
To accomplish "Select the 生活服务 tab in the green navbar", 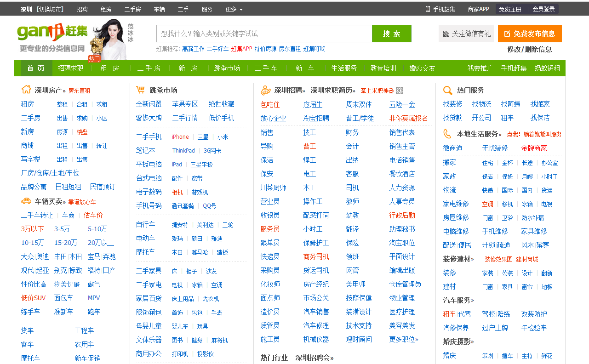I will pyautogui.click(x=344, y=68).
